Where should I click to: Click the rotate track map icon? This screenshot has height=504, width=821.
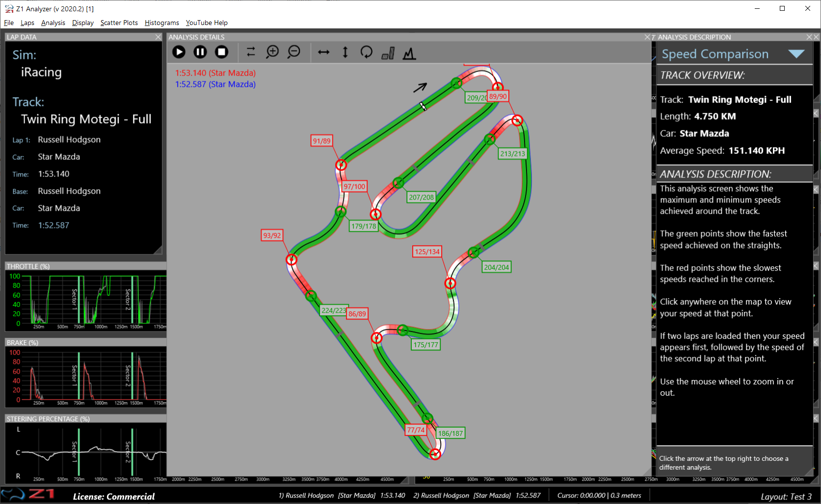367,52
